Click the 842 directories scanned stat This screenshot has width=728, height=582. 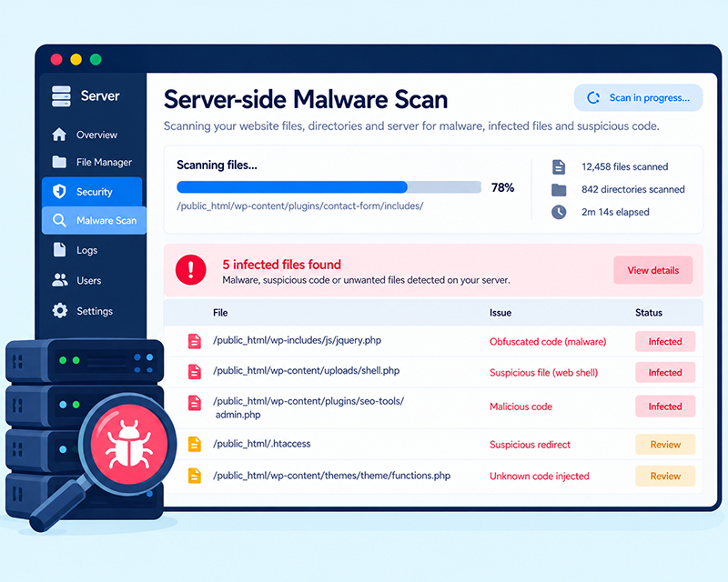point(632,189)
